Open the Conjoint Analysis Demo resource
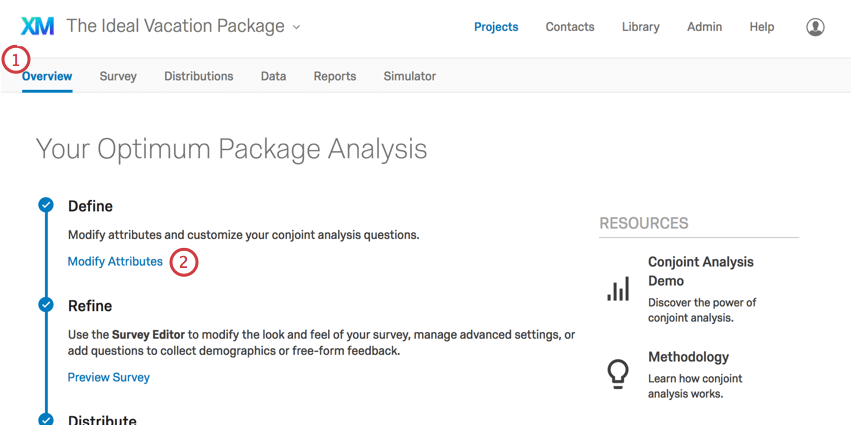The image size is (851, 425). tap(700, 271)
